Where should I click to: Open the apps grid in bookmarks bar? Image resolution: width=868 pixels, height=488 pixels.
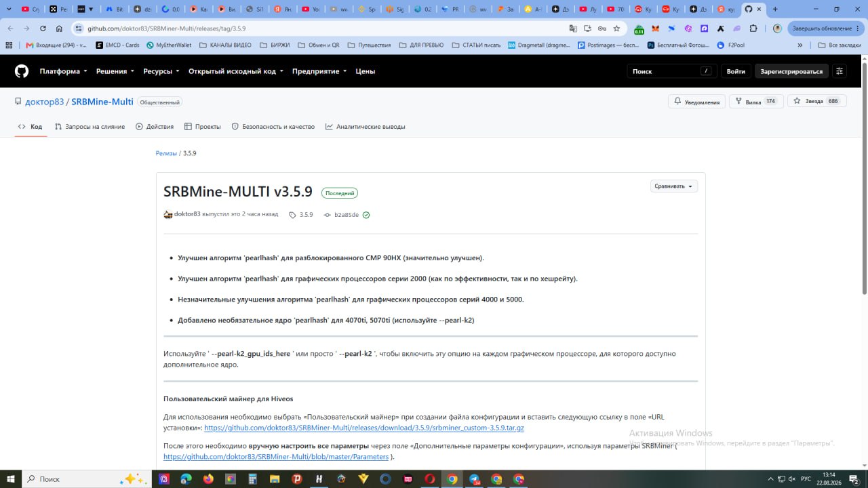tap(9, 45)
